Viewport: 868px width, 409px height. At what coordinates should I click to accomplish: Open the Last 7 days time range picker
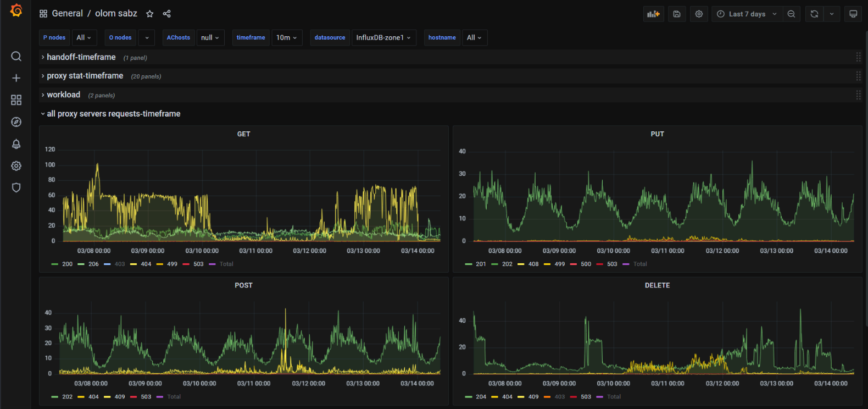[747, 14]
